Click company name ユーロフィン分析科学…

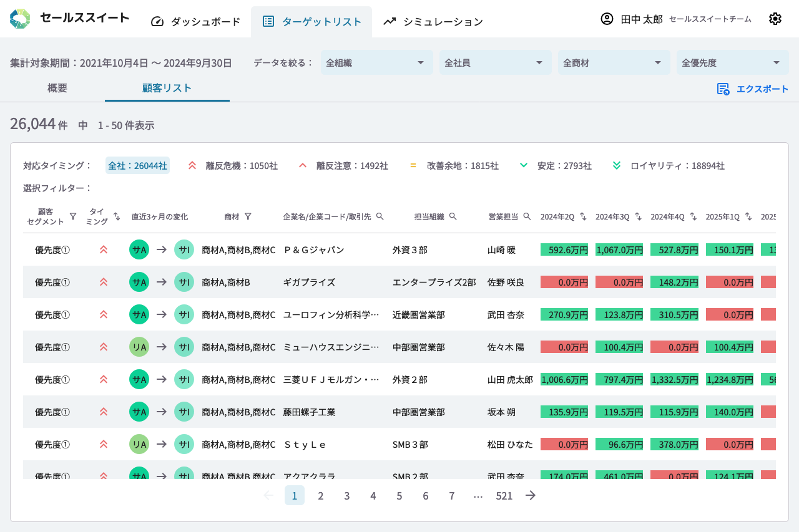coord(331,315)
